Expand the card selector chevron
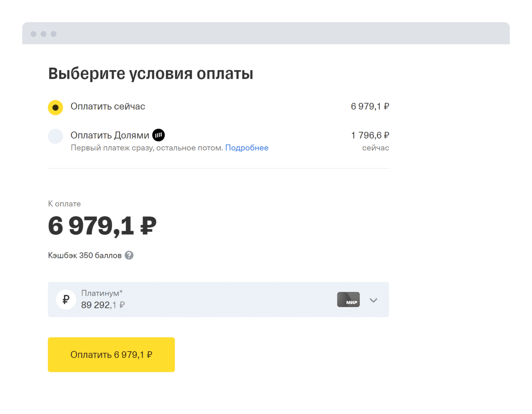 click(x=373, y=300)
